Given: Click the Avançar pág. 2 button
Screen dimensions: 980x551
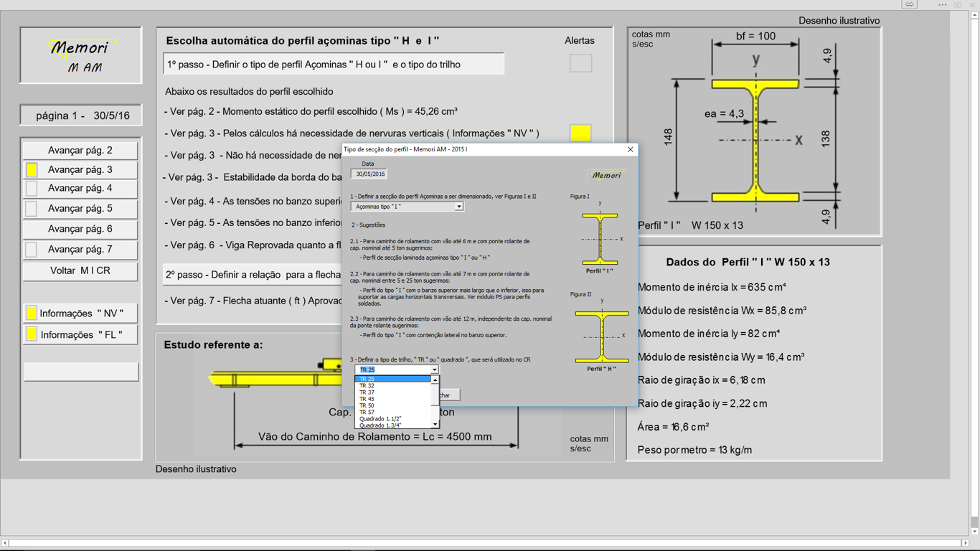Looking at the screenshot, I should point(80,150).
